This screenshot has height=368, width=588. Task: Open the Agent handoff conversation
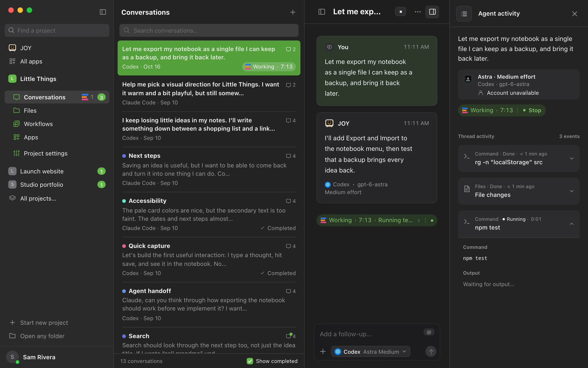coord(209,305)
